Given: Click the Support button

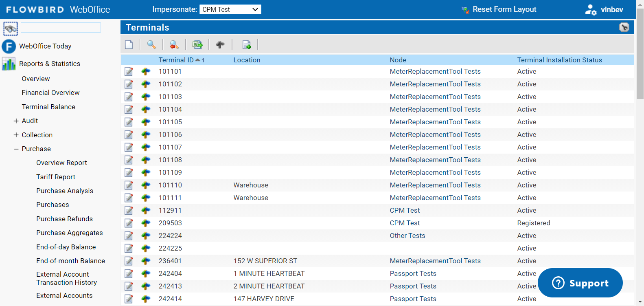Looking at the screenshot, I should [580, 283].
